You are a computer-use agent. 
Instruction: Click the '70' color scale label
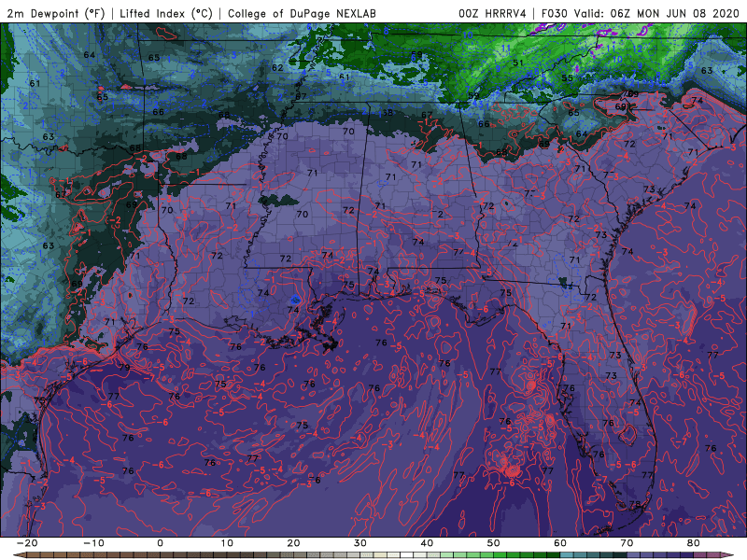(x=627, y=543)
